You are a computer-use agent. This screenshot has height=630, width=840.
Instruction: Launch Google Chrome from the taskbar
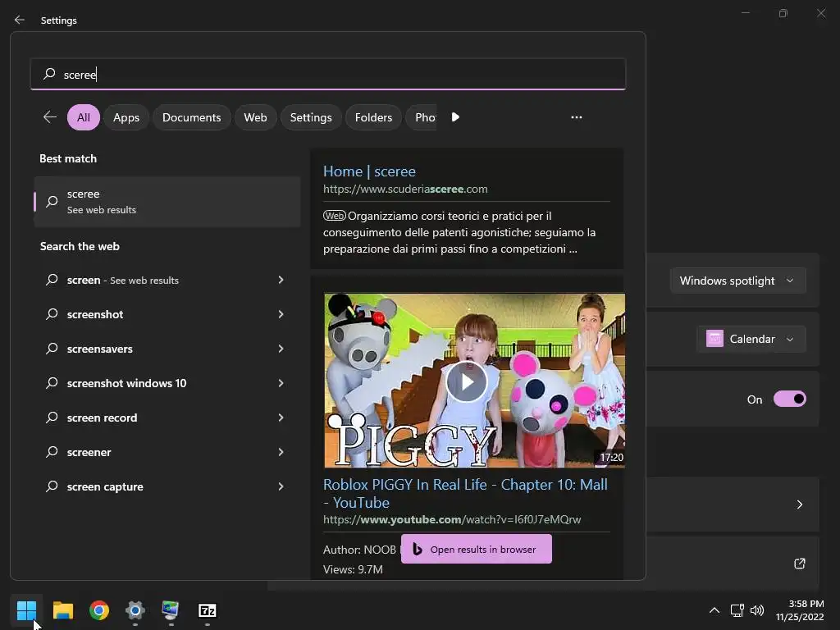99,610
